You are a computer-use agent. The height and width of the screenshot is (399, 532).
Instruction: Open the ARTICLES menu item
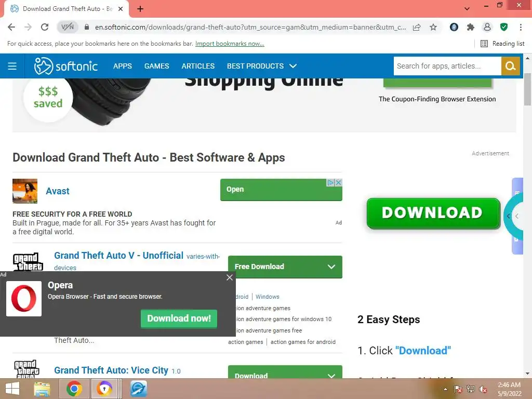pyautogui.click(x=198, y=66)
